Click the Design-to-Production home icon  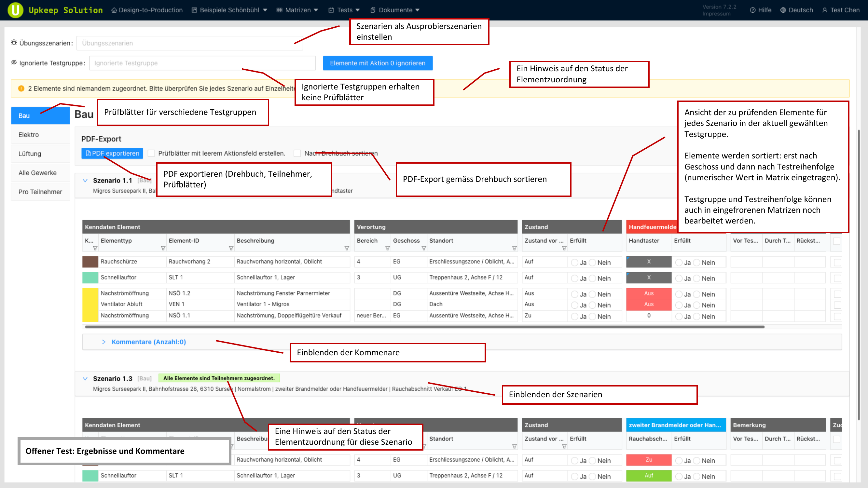coord(114,10)
